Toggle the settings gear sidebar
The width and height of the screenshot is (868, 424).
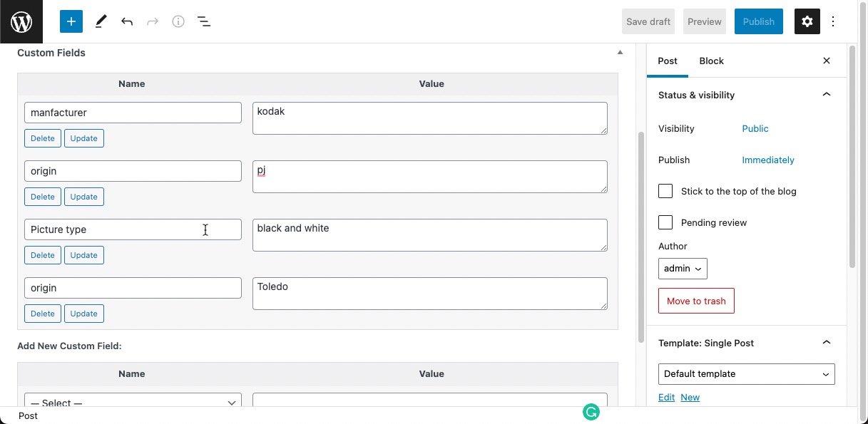point(807,21)
